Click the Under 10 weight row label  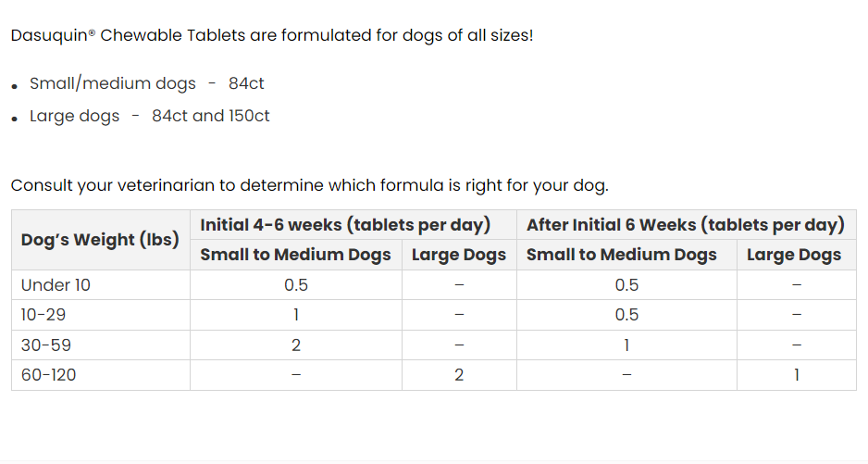point(56,285)
